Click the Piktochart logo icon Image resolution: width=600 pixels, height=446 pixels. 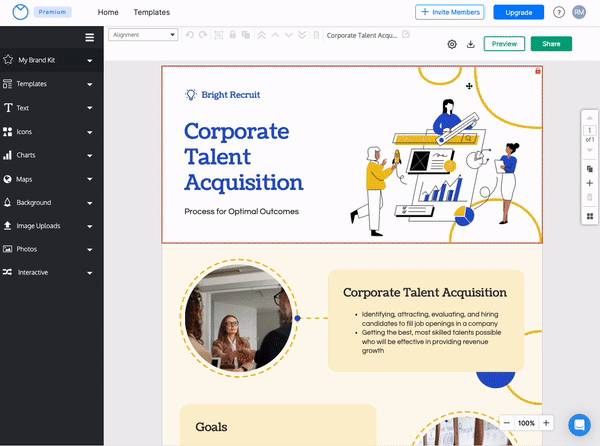[x=20, y=12]
